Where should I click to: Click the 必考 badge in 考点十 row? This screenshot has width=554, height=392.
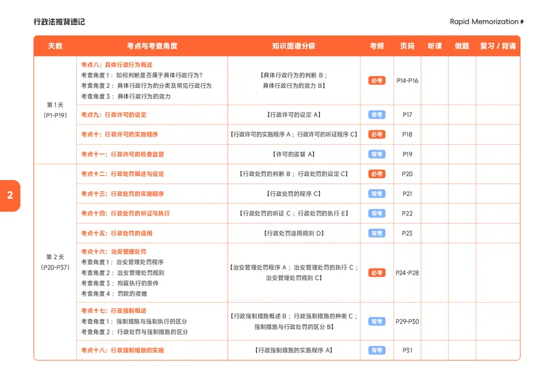tap(377, 134)
